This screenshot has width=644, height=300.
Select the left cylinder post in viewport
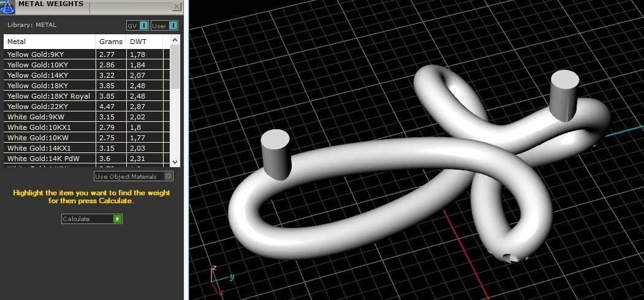(x=276, y=155)
